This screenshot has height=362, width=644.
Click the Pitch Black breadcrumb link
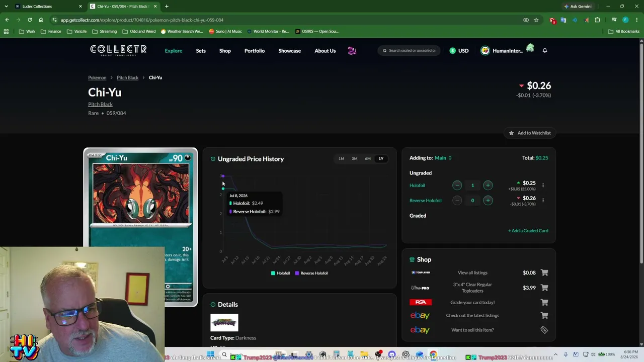click(127, 78)
